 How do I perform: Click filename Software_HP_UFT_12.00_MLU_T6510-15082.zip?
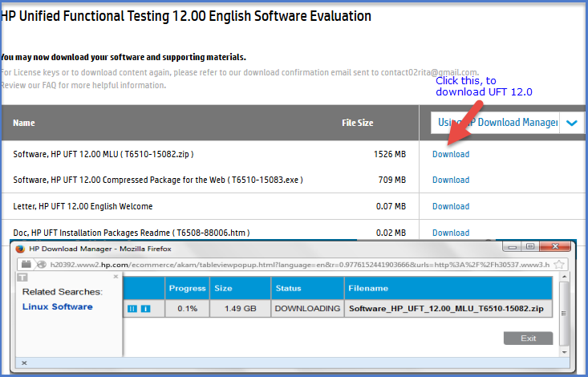pos(446,309)
